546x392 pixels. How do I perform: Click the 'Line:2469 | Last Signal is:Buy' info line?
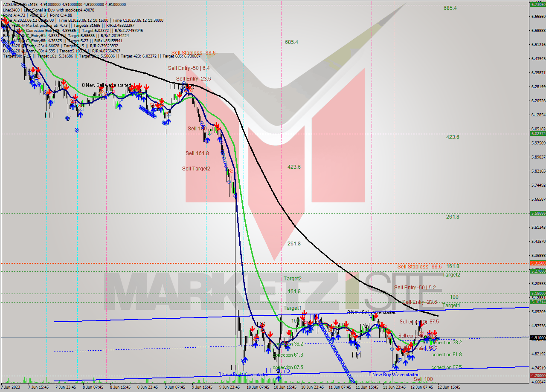point(49,10)
